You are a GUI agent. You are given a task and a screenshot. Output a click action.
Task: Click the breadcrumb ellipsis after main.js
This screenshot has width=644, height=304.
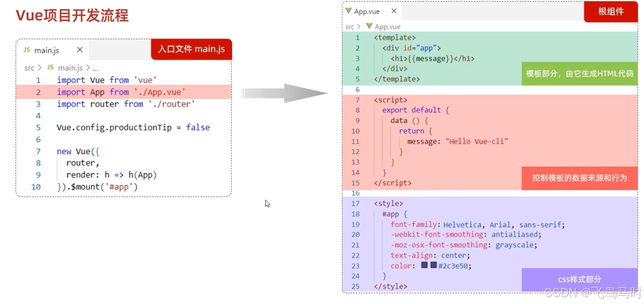(x=95, y=69)
